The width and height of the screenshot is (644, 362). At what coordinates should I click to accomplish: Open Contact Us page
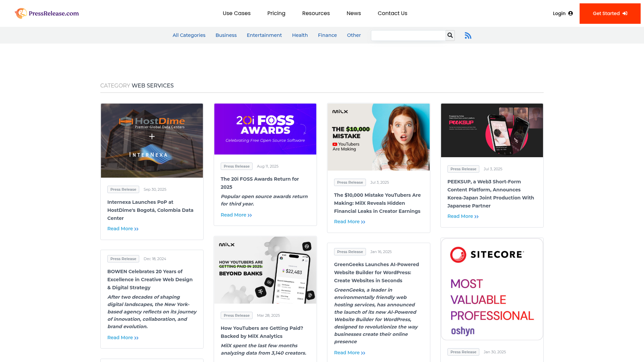click(x=392, y=13)
